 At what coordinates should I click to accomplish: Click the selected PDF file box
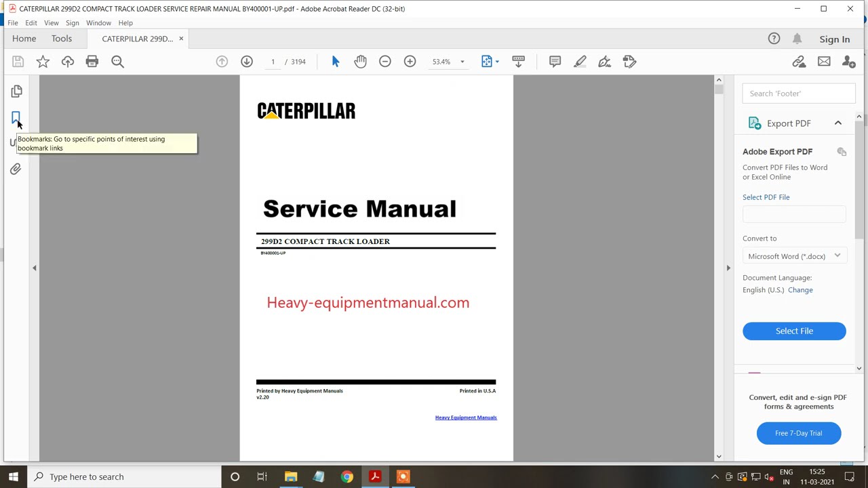[794, 214]
